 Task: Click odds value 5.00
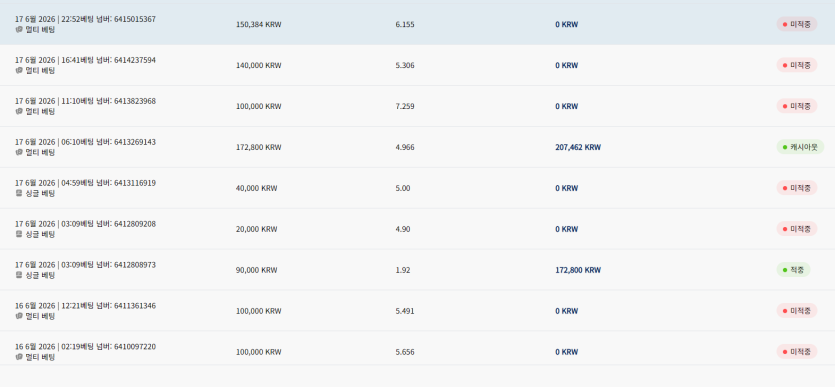pyautogui.click(x=403, y=188)
